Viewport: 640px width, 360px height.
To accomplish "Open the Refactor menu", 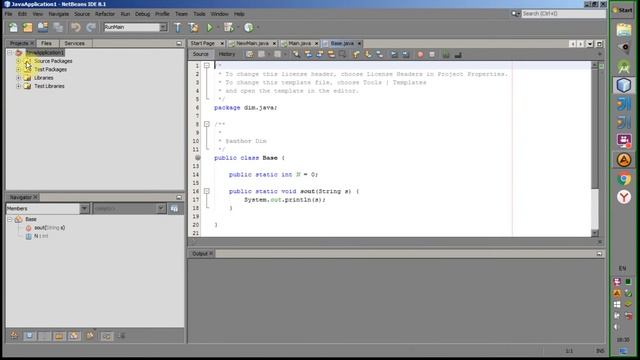I will [105, 14].
